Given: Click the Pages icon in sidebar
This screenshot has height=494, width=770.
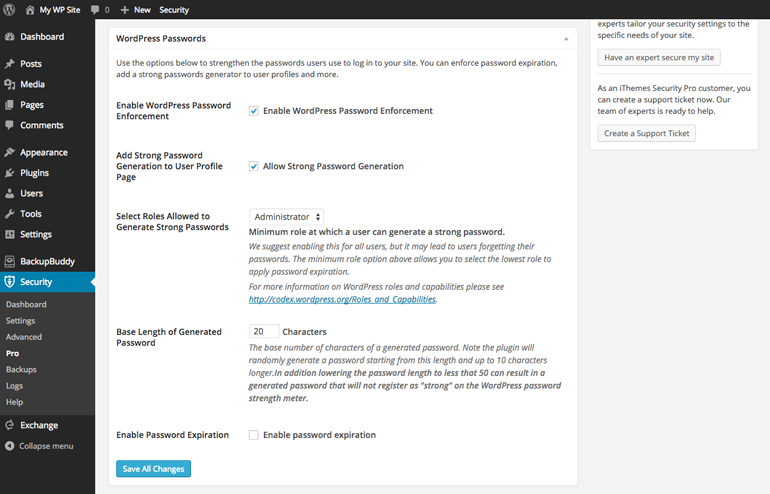Looking at the screenshot, I should [x=9, y=105].
